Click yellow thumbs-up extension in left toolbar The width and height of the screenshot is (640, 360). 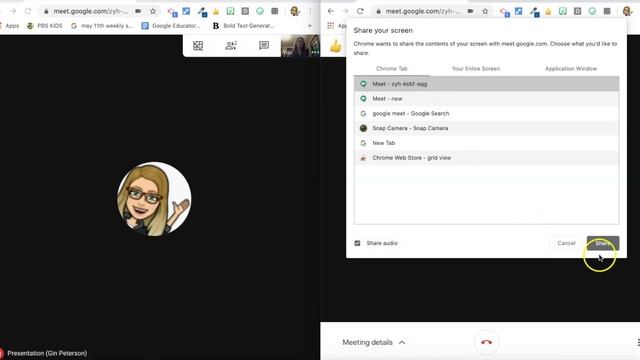click(x=216, y=11)
